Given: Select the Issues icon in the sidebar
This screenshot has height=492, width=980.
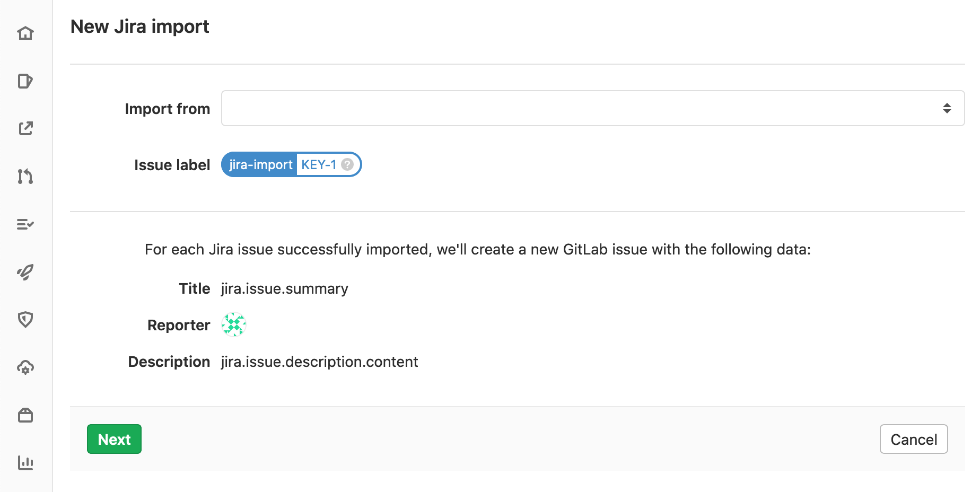Looking at the screenshot, I should click(25, 81).
